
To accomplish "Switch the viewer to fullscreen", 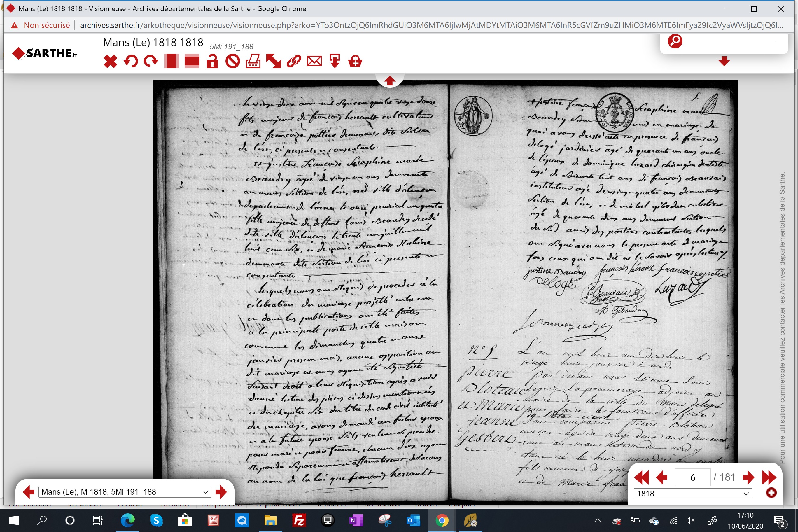I will pos(274,62).
